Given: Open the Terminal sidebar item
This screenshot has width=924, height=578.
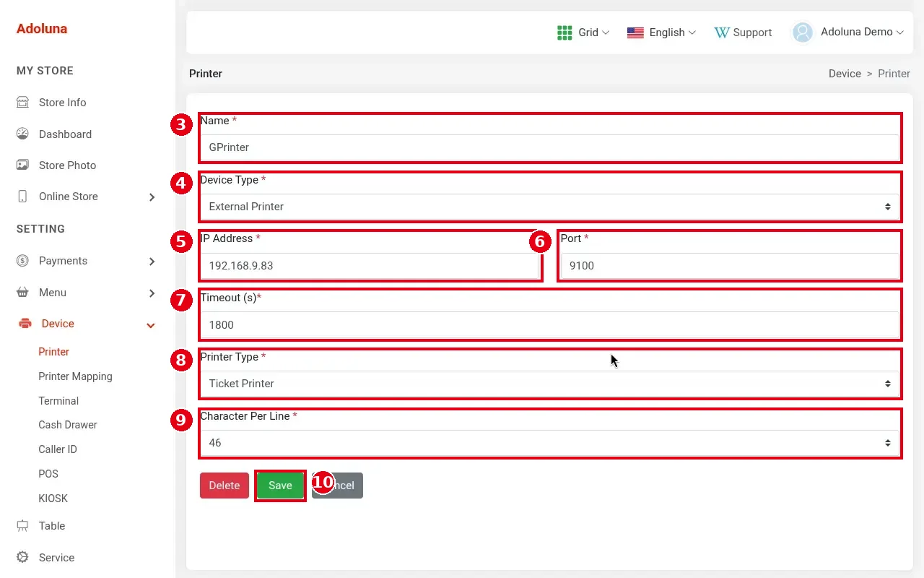Looking at the screenshot, I should [x=58, y=400].
